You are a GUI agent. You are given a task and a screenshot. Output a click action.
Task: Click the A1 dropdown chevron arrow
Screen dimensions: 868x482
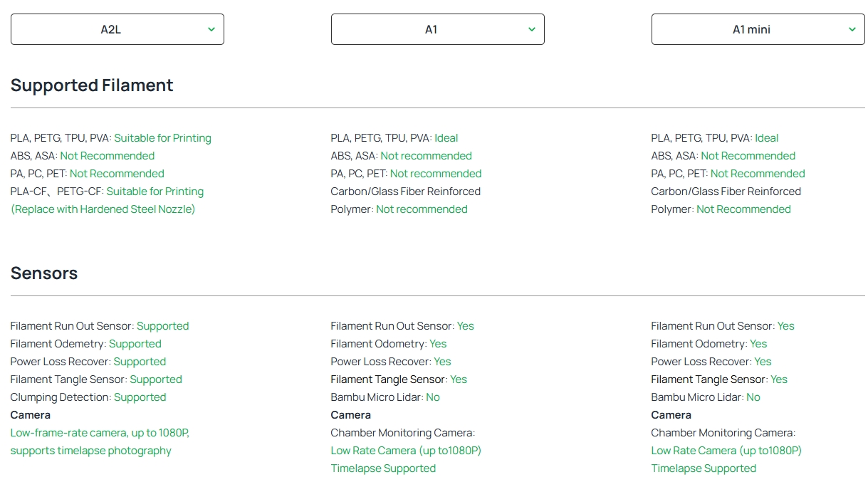[x=531, y=29]
